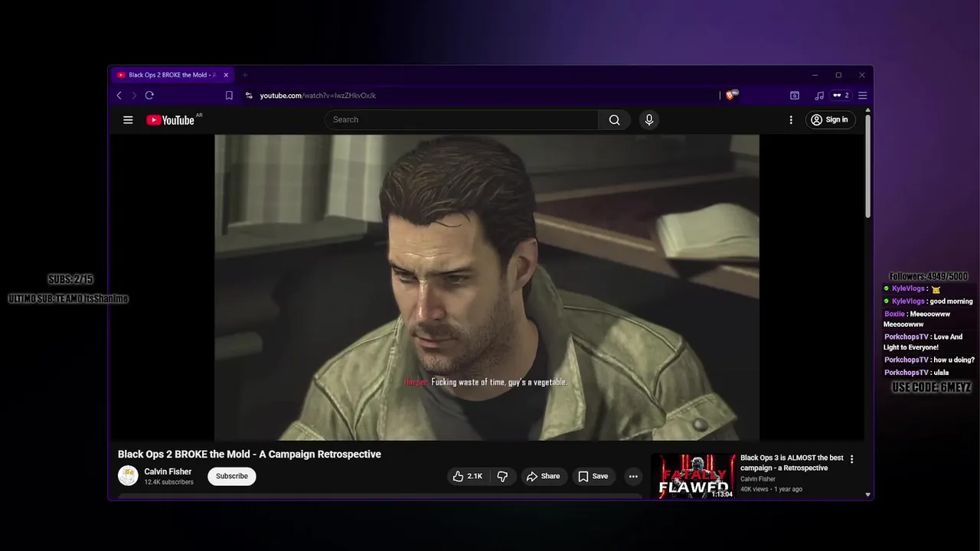Viewport: 980px width, 551px height.
Task: Open the FATALLY FLAWED recommended video thumbnail
Action: pos(692,476)
